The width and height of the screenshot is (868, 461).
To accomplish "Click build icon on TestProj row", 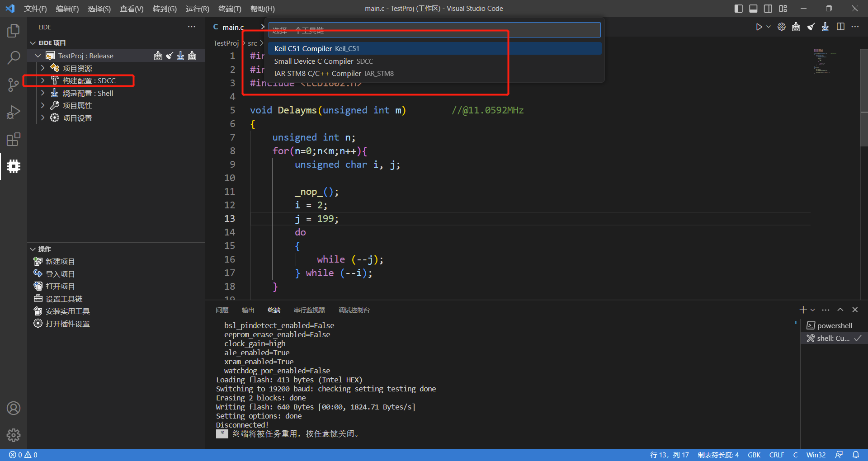I will pos(158,56).
